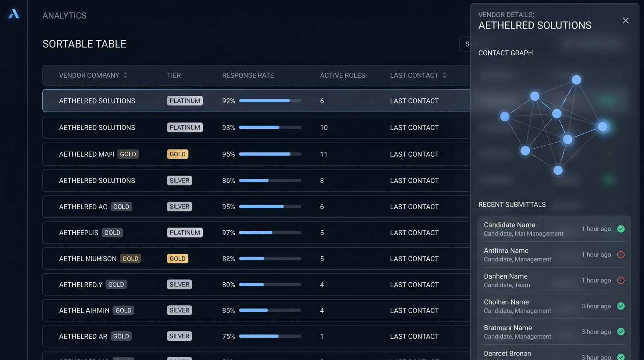The height and width of the screenshot is (360, 644).
Task: Click the Gold tag beside Aethelred Mapi
Action: click(128, 154)
